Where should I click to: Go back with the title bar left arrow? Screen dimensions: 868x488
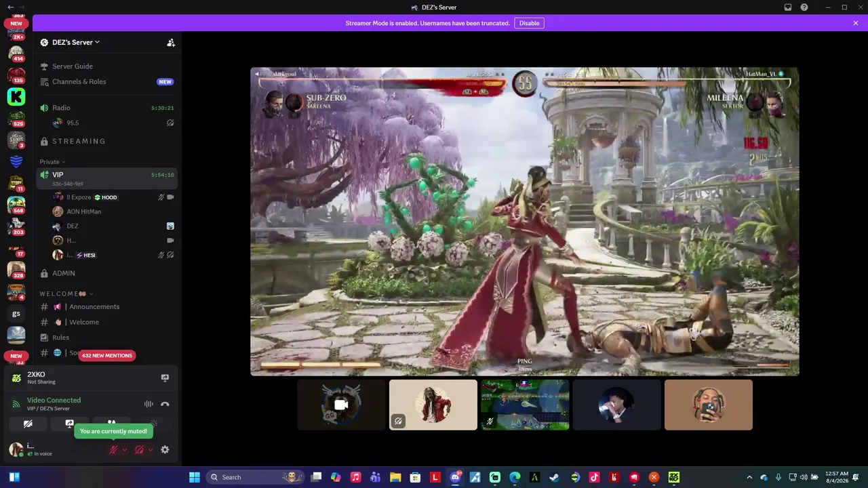10,7
